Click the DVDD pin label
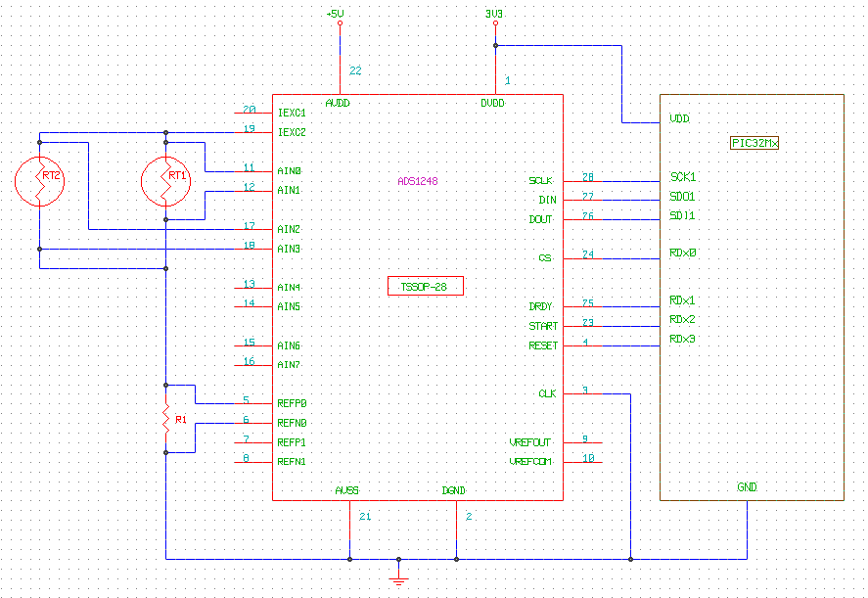Viewport: 868px width, 598px height. (x=492, y=103)
